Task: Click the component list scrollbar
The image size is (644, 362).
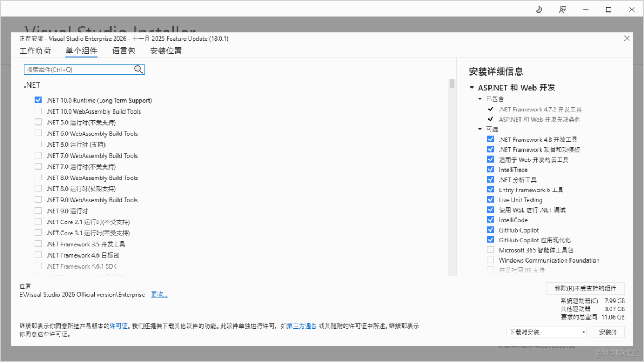Action: tap(451, 84)
